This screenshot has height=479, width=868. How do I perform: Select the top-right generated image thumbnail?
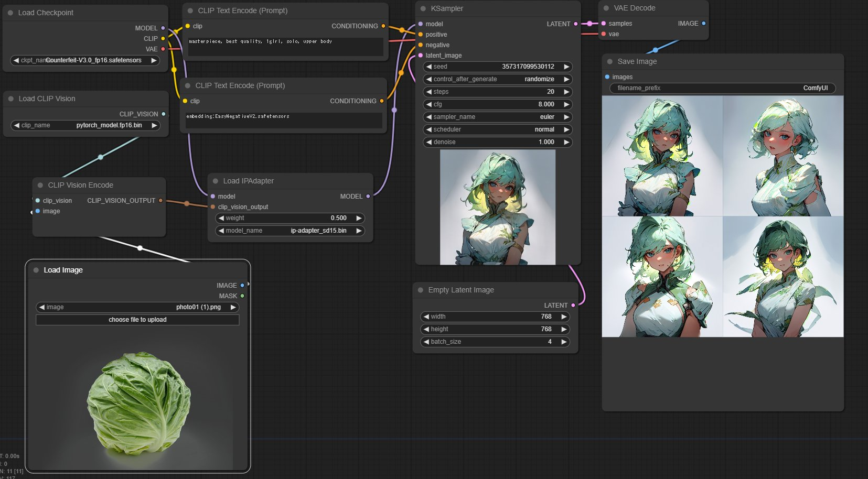783,156
